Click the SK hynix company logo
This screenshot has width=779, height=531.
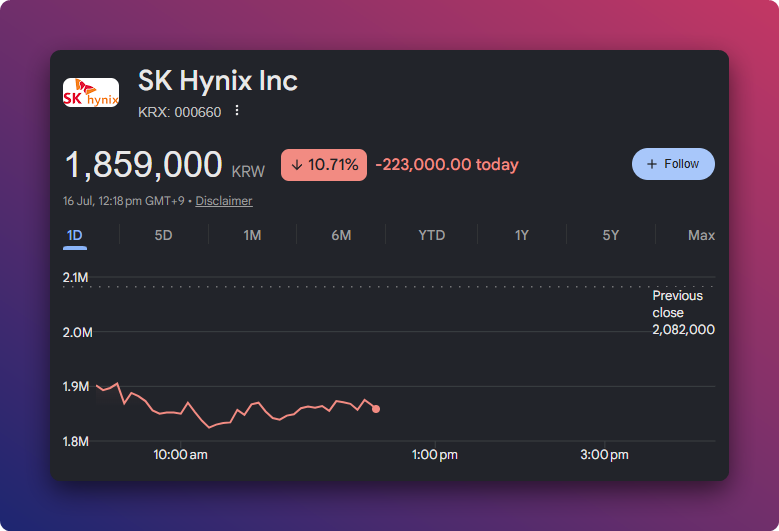click(91, 92)
